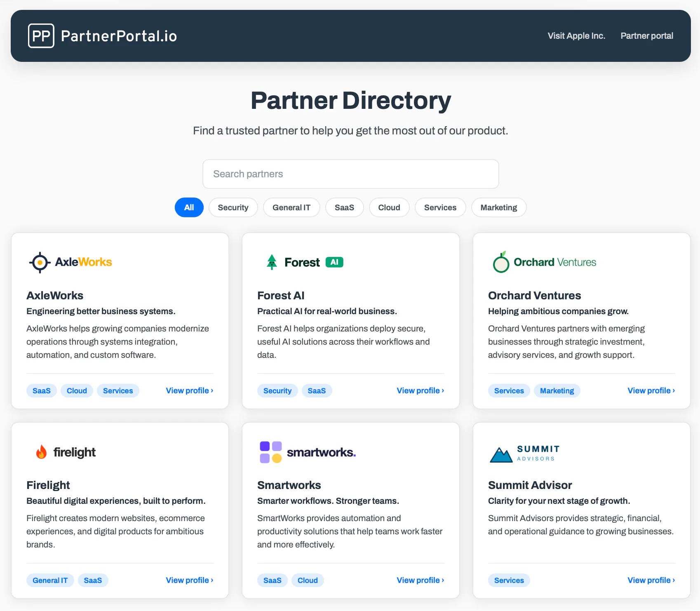Image resolution: width=700 pixels, height=611 pixels.
Task: Click the Orchard Ventures apple logo
Action: click(x=501, y=262)
